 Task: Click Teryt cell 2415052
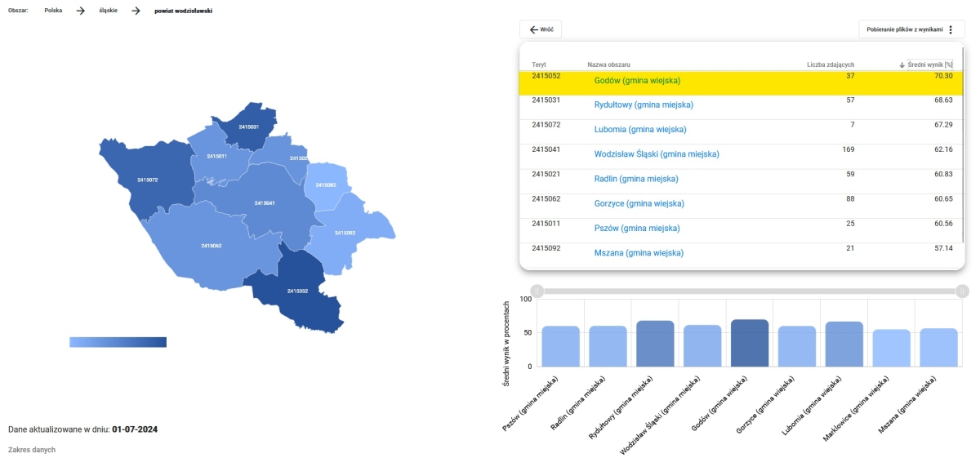546,76
